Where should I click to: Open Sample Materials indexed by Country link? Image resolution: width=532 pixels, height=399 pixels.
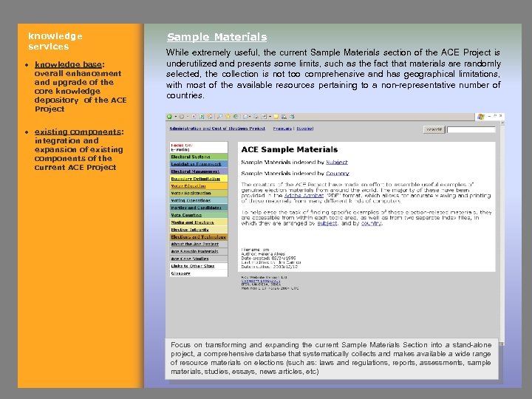click(x=337, y=174)
